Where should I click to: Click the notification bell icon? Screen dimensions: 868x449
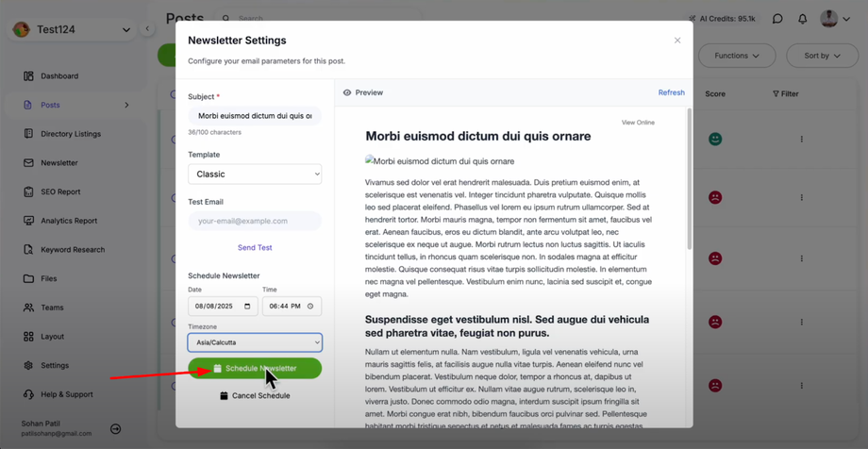803,19
